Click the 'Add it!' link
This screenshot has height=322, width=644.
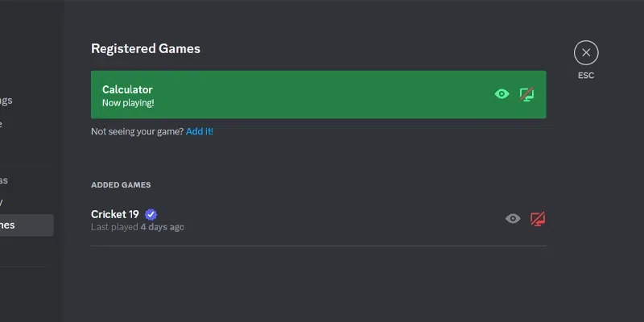coord(200,131)
